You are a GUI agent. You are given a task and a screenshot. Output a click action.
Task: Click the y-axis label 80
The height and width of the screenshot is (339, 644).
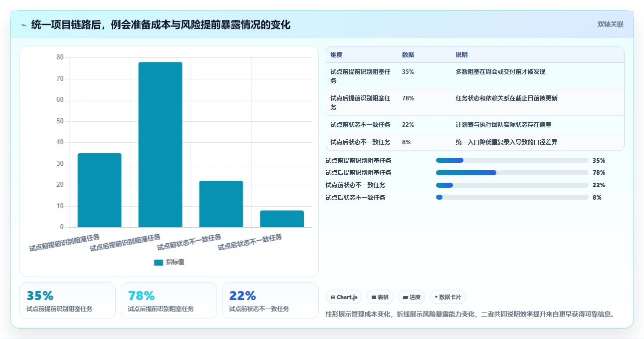tap(60, 57)
